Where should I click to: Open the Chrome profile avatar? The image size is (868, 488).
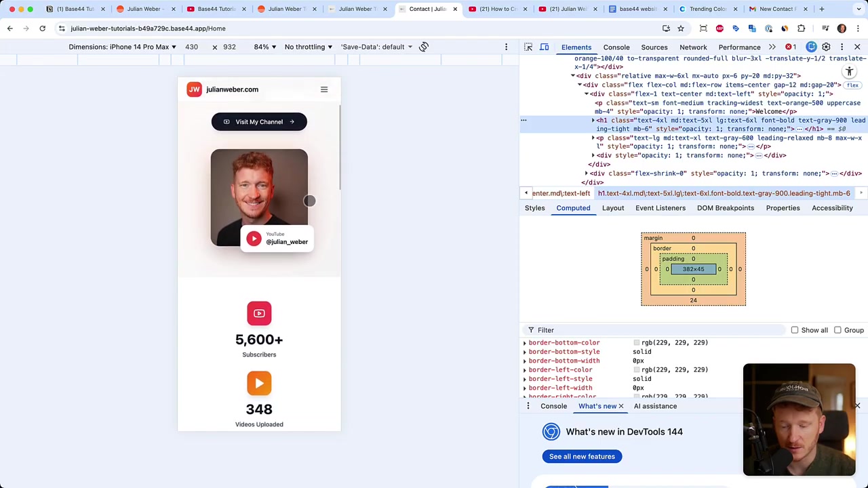click(x=842, y=28)
